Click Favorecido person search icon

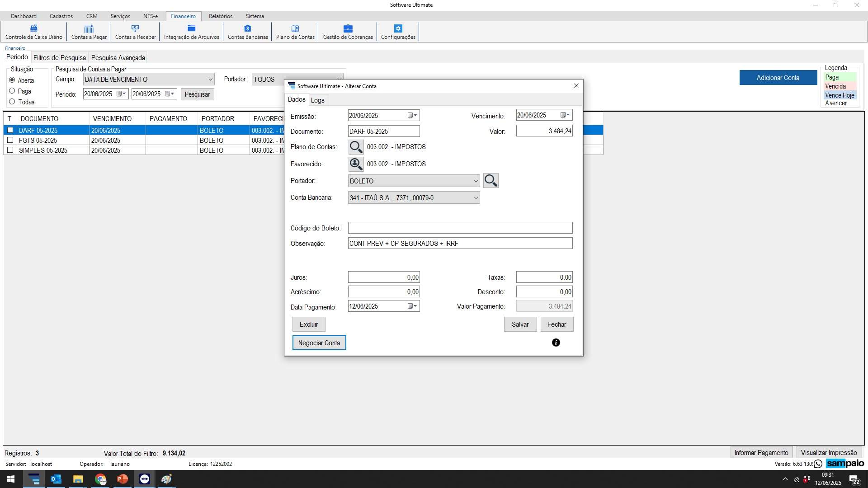tap(356, 164)
